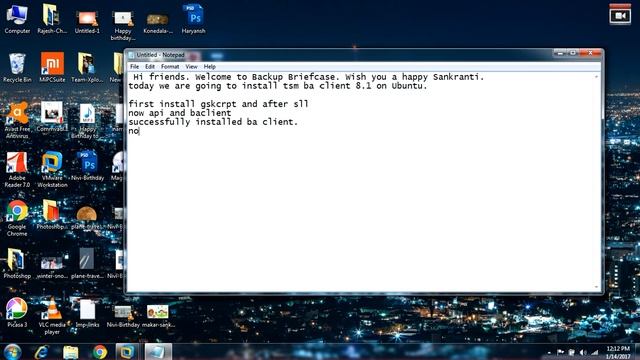Click the taskbar clock showing 12:12 PM
Viewport: 640px width, 360px height.
(618, 352)
